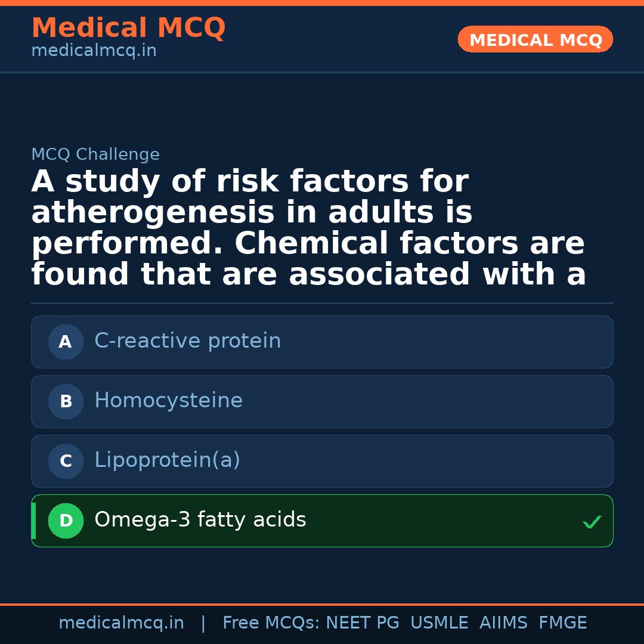Visit medicalmcq.in link under the header title
644x644 pixels.
pyautogui.click(x=94, y=51)
